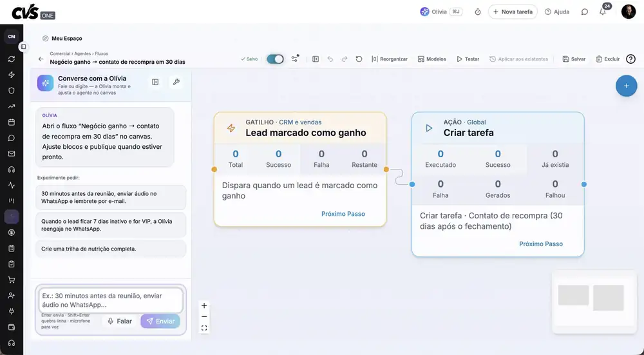This screenshot has width=644, height=355.
Task: Click sidebar trending chart icon
Action: click(12, 106)
